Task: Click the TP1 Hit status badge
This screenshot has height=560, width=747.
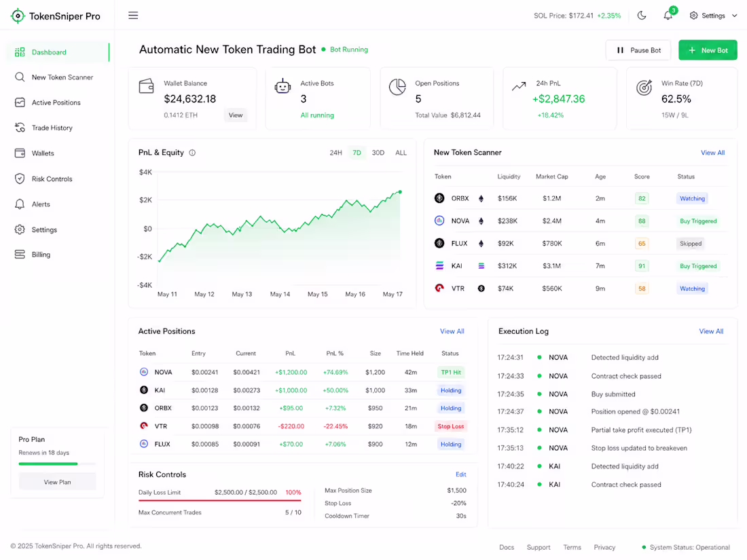Action: pyautogui.click(x=451, y=373)
